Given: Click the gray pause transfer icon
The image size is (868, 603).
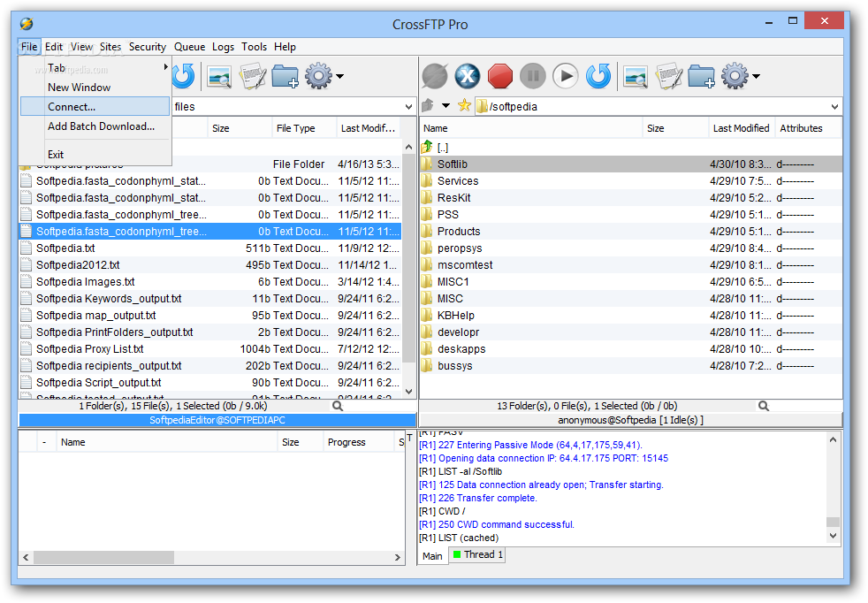Looking at the screenshot, I should [533, 76].
